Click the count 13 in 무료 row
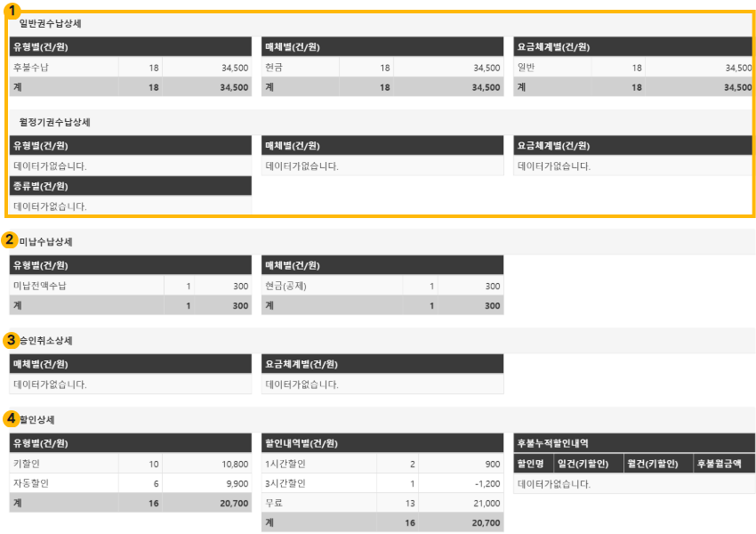Image resolution: width=756 pixels, height=534 pixels. tap(410, 503)
